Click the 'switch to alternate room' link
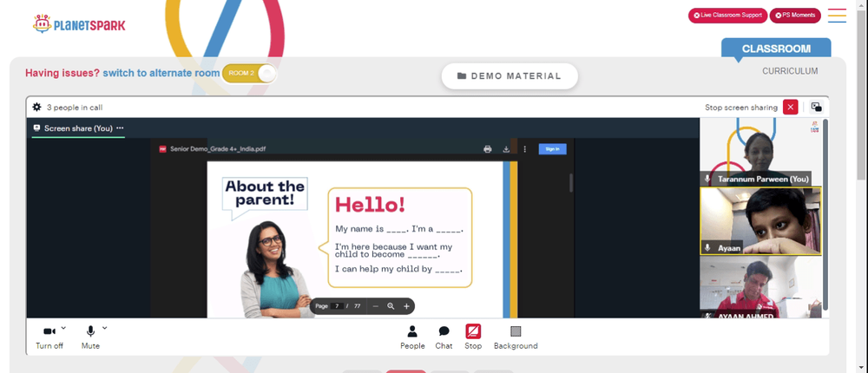Screen dimensions: 868x373 coord(161,73)
